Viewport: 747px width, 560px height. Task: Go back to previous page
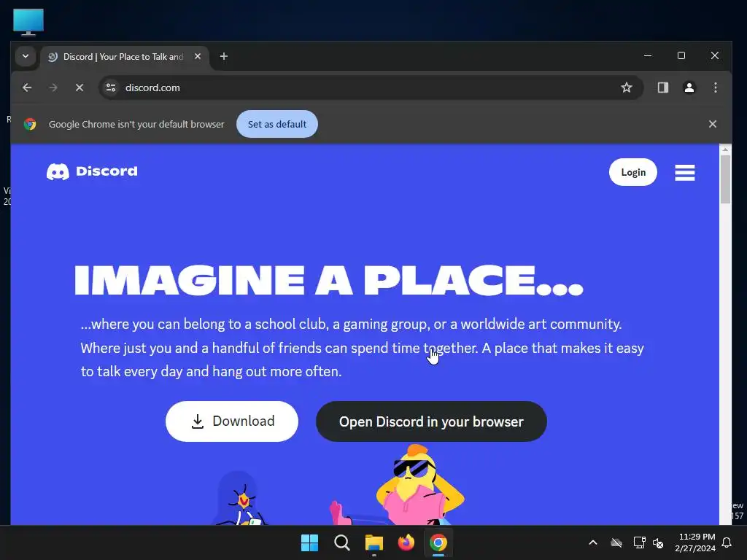(27, 87)
